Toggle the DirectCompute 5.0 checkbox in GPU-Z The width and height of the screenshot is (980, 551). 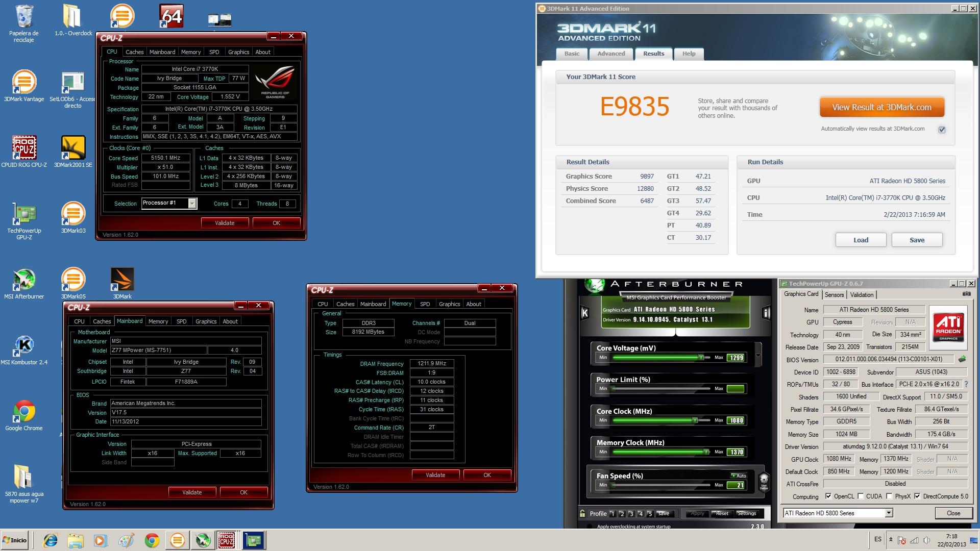coord(917,496)
